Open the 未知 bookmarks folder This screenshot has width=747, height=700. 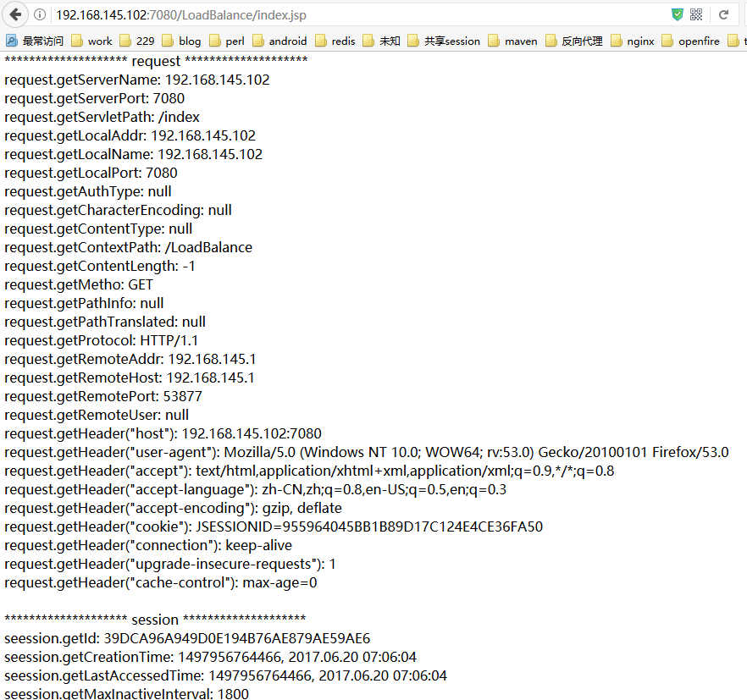click(381, 41)
